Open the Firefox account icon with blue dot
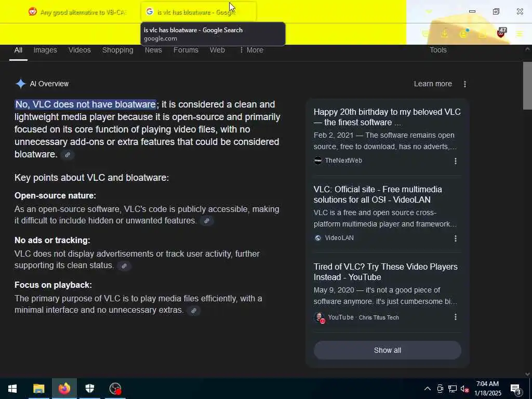Screen dimensions: 532x399 tap(463, 33)
